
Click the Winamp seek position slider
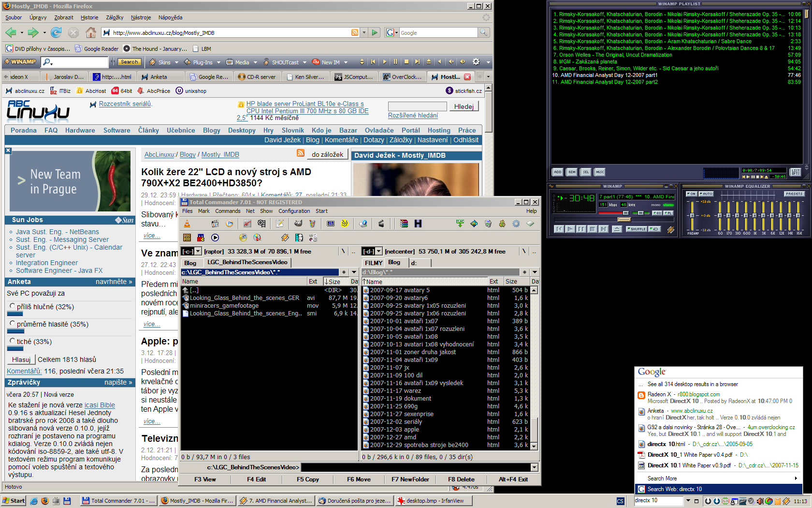(623, 220)
